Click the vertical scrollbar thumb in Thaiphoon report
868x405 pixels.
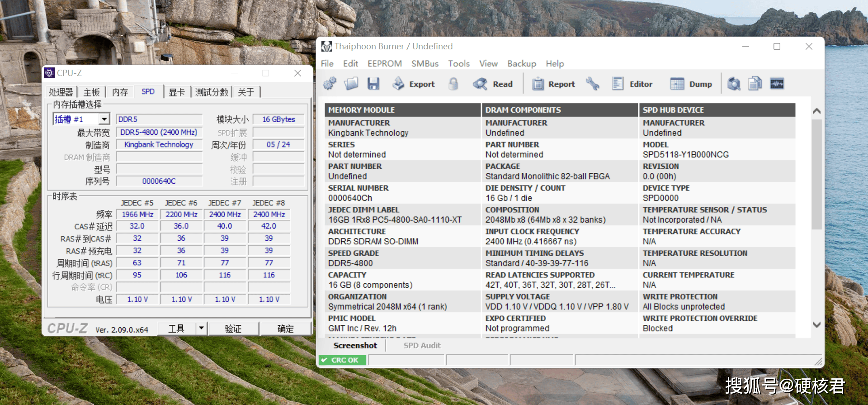(816, 174)
